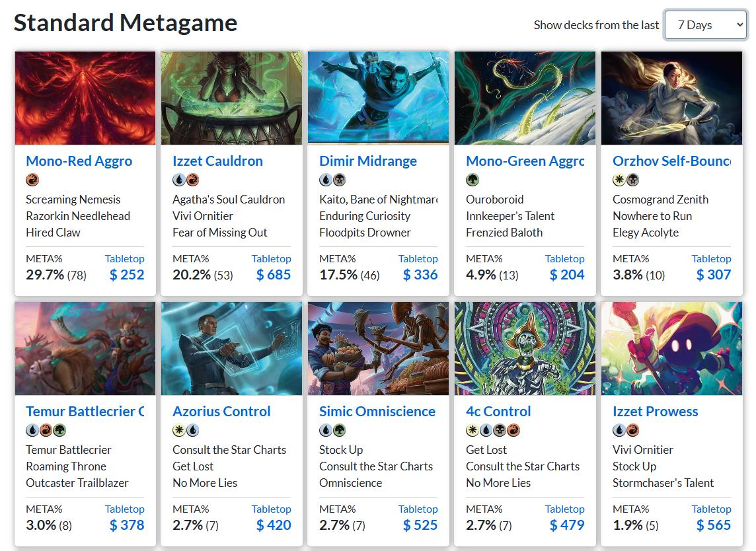The height and width of the screenshot is (551, 756).
Task: Click the red mana icon under 4c Control
Action: pos(513,430)
